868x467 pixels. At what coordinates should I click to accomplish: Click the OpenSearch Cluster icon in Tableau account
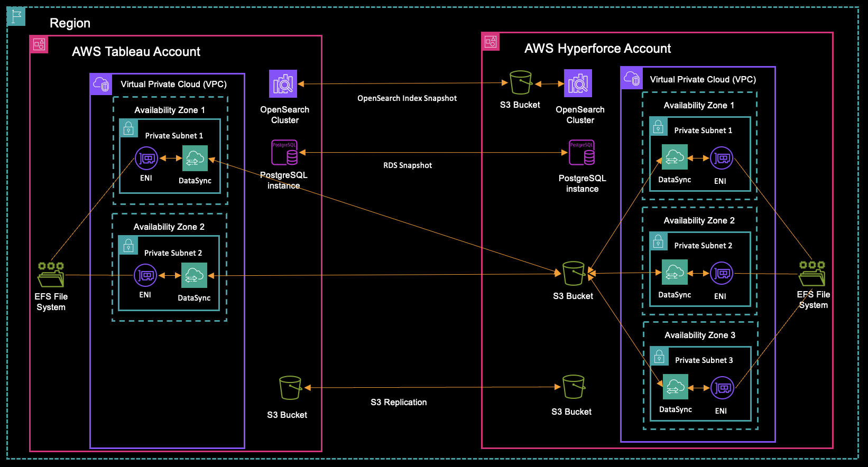[283, 84]
